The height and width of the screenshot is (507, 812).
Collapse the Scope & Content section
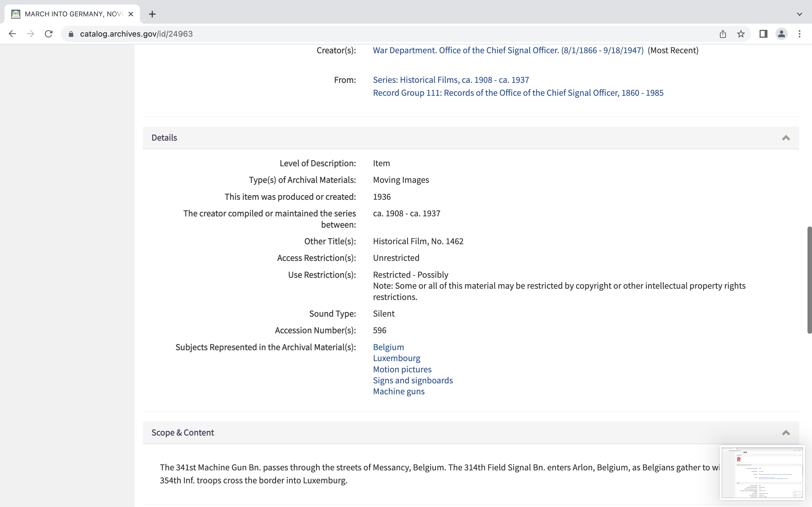(x=786, y=433)
